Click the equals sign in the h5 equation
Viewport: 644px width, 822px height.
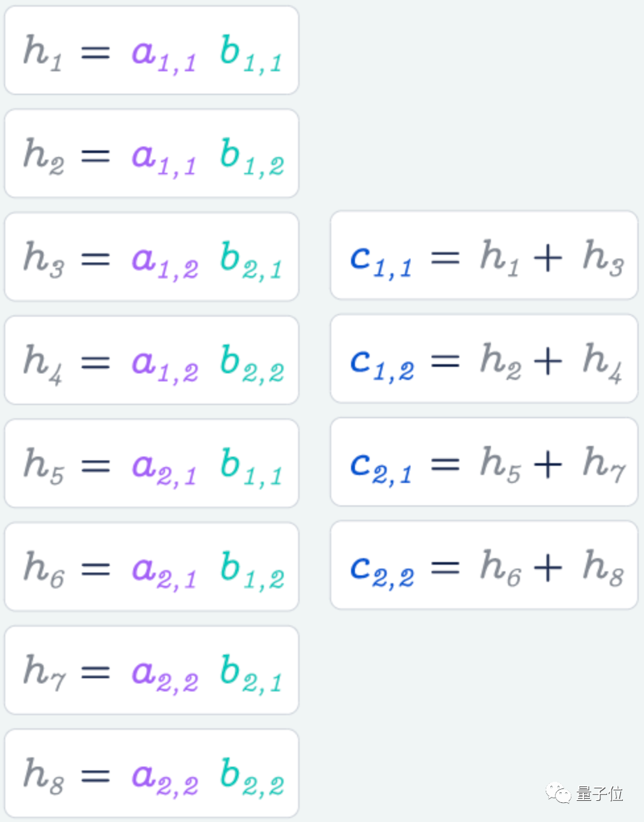click(95, 466)
